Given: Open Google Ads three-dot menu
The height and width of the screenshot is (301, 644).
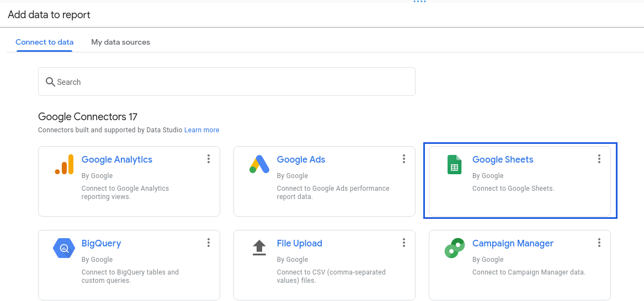Looking at the screenshot, I should (x=404, y=159).
